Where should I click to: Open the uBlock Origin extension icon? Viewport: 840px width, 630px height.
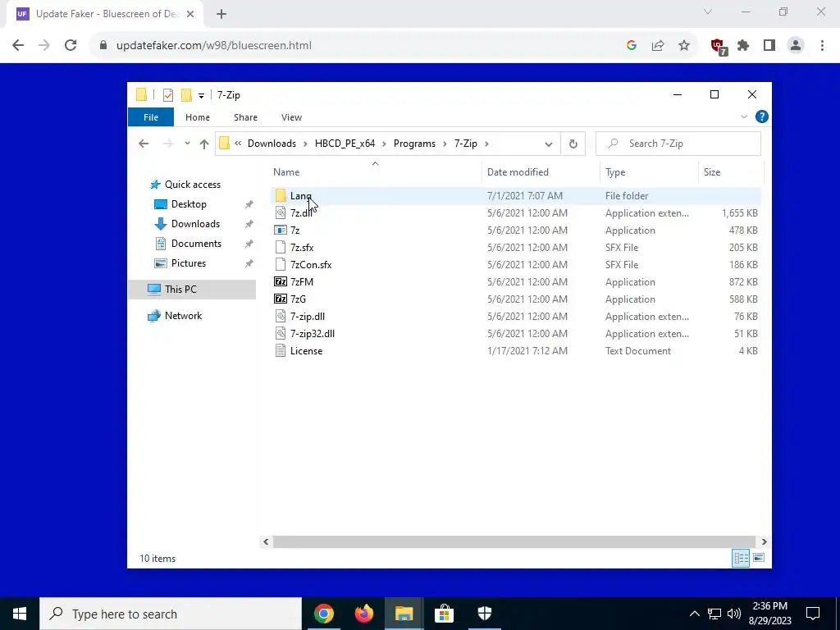[719, 46]
